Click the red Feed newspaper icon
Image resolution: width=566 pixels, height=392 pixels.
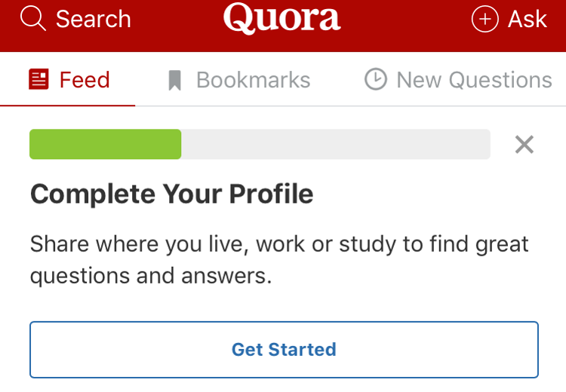pos(38,80)
